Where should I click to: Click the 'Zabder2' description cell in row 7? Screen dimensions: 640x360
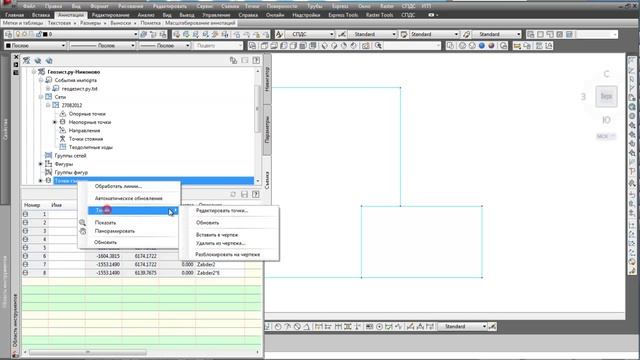(220, 264)
